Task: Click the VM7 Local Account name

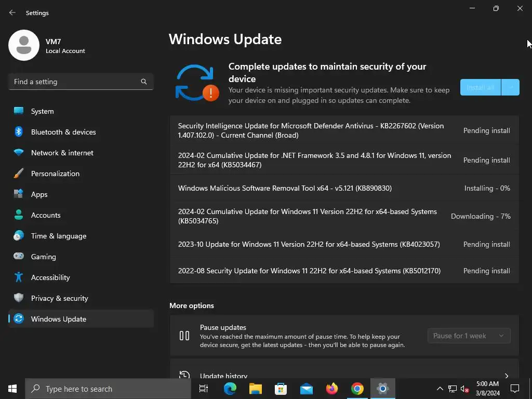Action: click(x=65, y=46)
